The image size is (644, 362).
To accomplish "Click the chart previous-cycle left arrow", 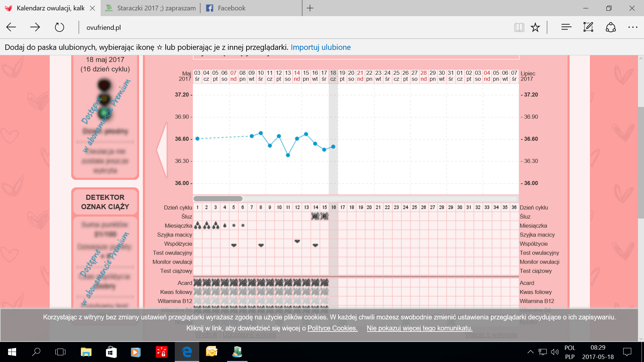I will pyautogui.click(x=162, y=149).
